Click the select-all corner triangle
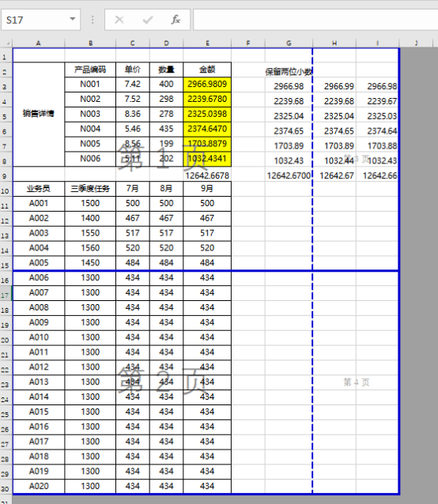This screenshot has width=438, height=504. [x=6, y=43]
